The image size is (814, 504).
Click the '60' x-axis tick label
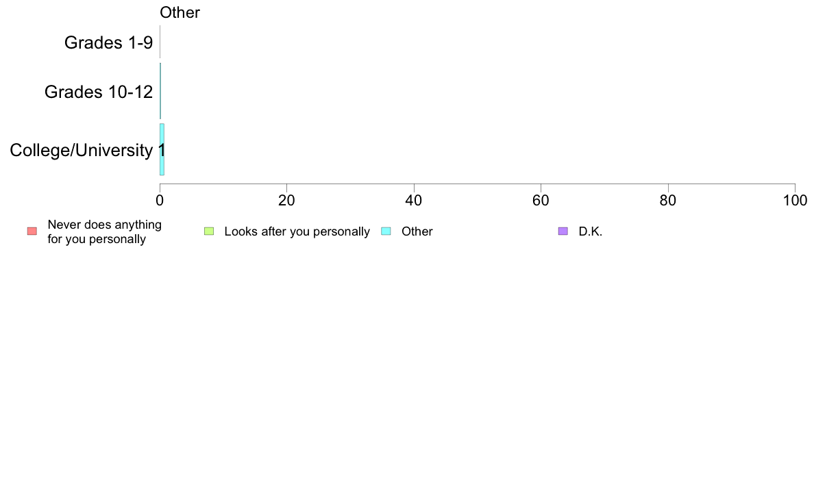click(541, 201)
